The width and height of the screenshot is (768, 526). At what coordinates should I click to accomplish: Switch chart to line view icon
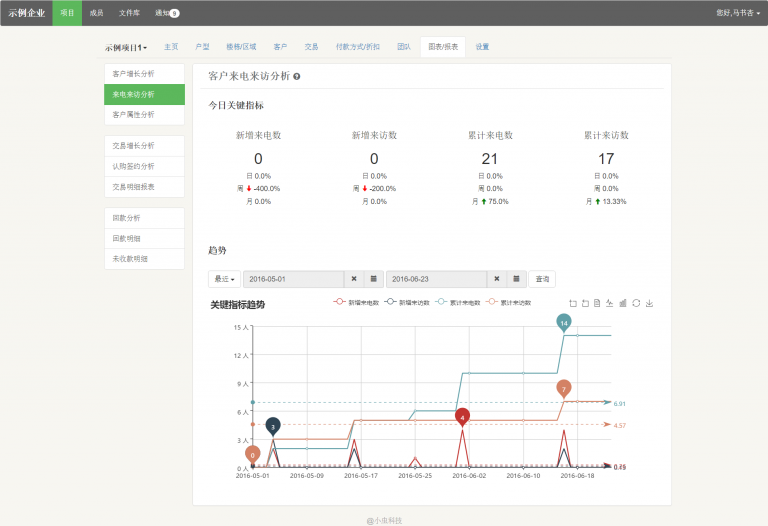(610, 303)
